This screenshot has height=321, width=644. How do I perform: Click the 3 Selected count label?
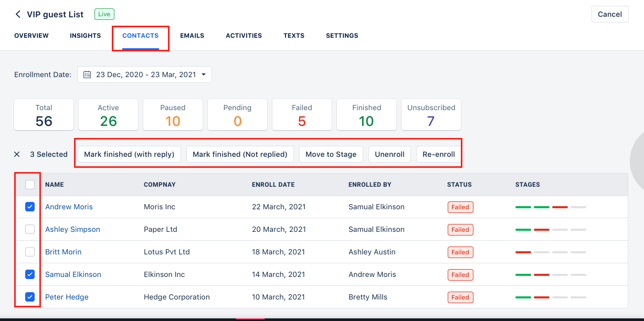point(49,154)
